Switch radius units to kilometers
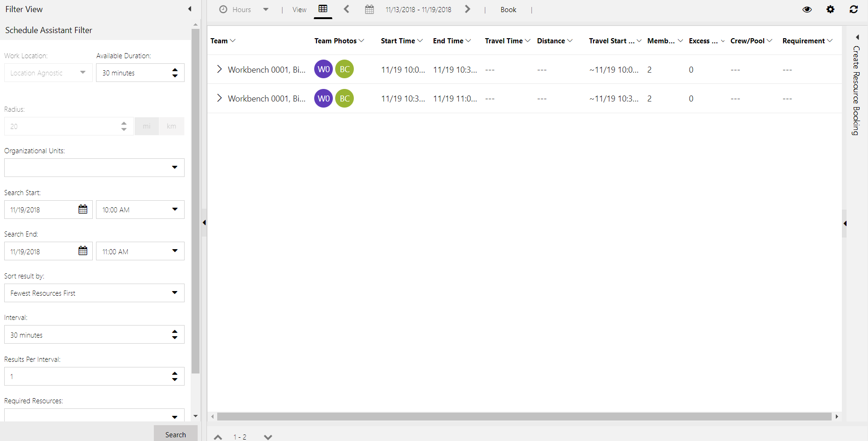Viewport: 868px width, 441px height. 171,126
